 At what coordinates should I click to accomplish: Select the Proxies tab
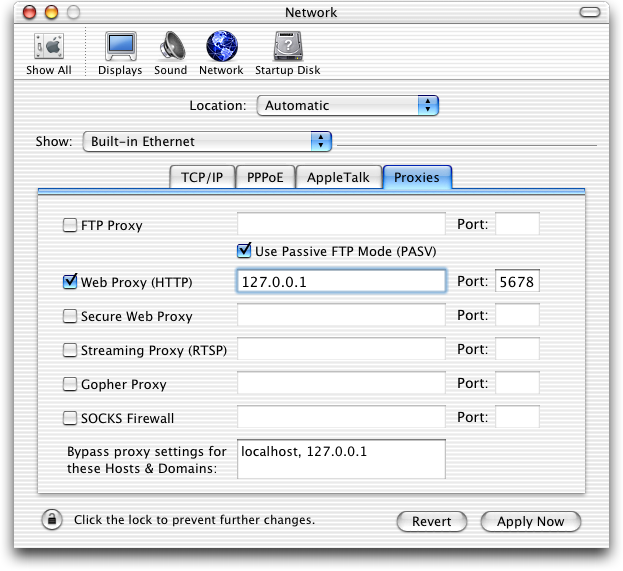click(417, 177)
